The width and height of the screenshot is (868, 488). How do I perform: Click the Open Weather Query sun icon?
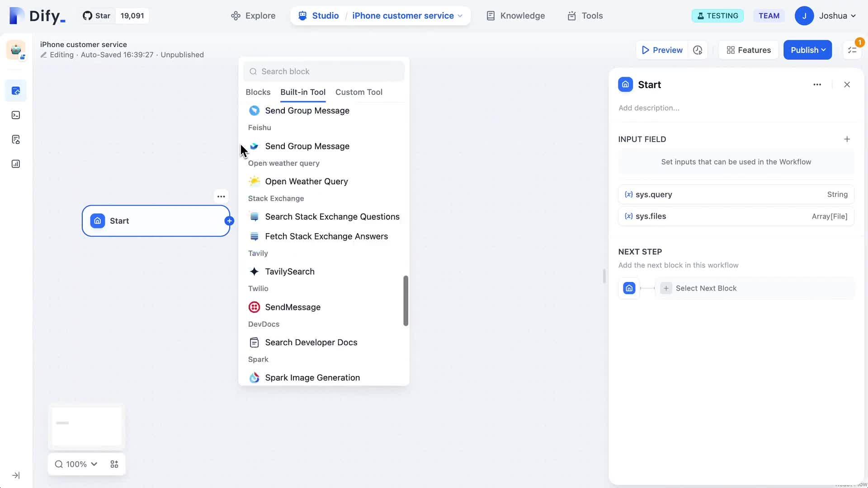(x=254, y=181)
